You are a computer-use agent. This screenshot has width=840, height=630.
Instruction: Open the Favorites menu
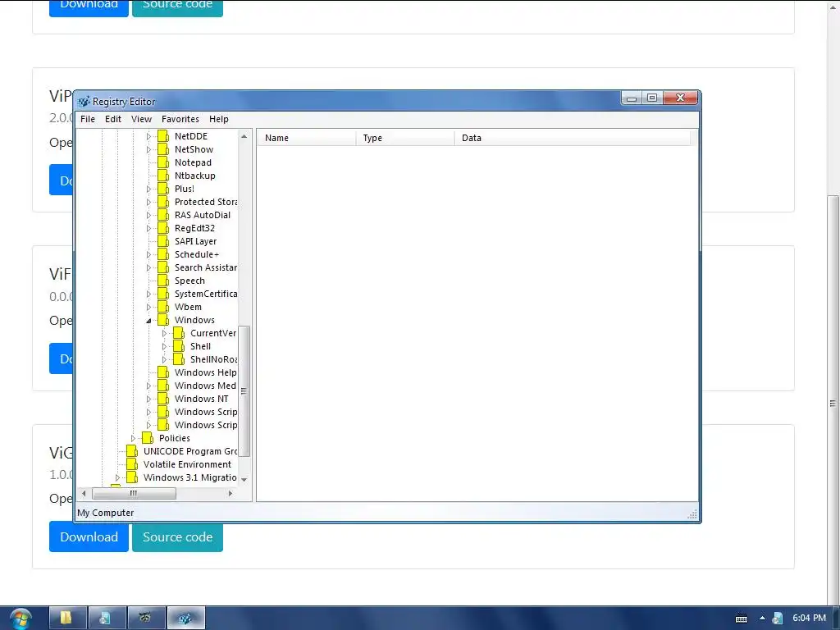point(180,119)
